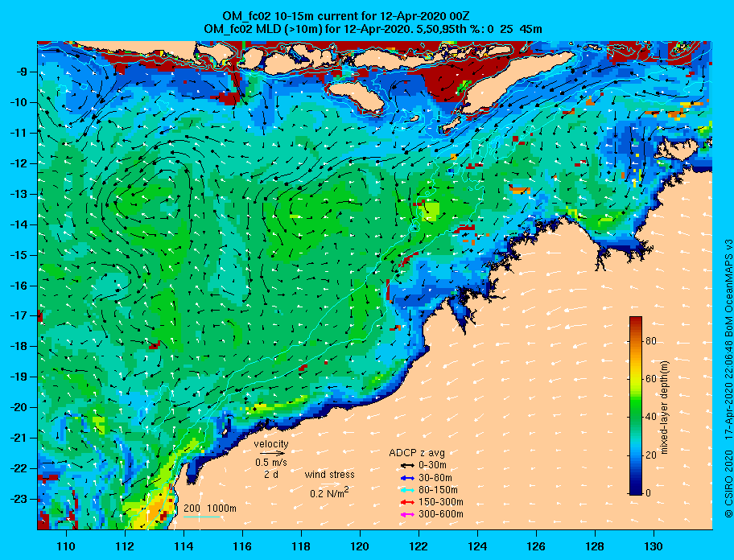Click the cyan 80-150m ADCP legend arrow
This screenshot has height=560, width=734.
(406, 490)
